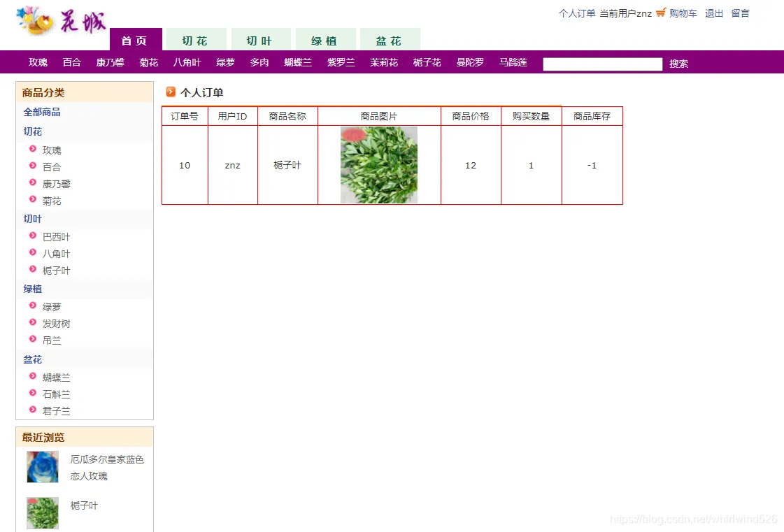
Task: Open 个人订单 link in top header
Action: click(577, 13)
